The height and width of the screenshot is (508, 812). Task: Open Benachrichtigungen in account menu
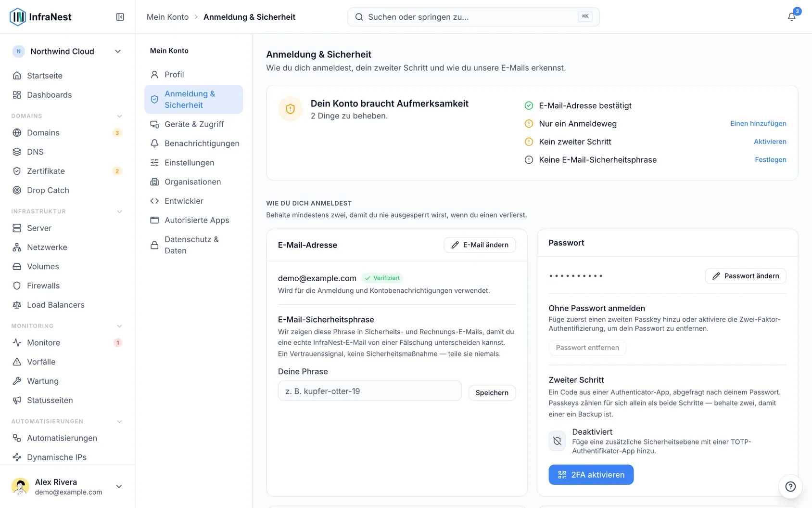193,143
